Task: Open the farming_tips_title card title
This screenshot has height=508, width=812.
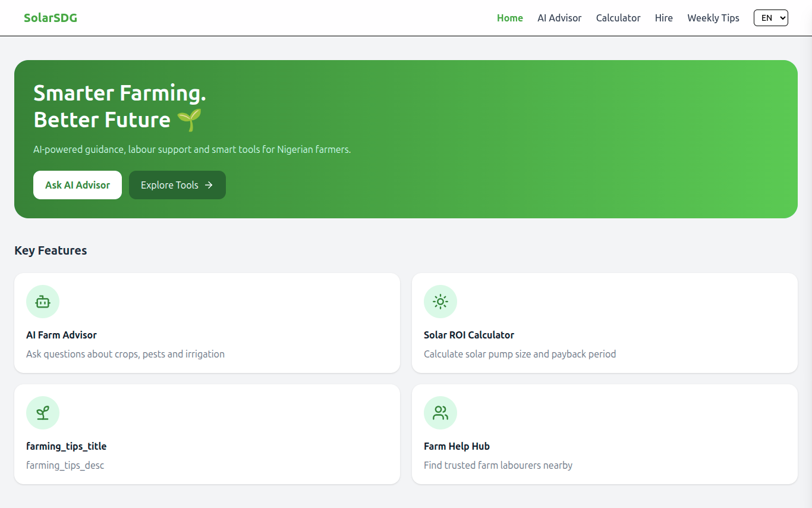Action: pos(67,446)
